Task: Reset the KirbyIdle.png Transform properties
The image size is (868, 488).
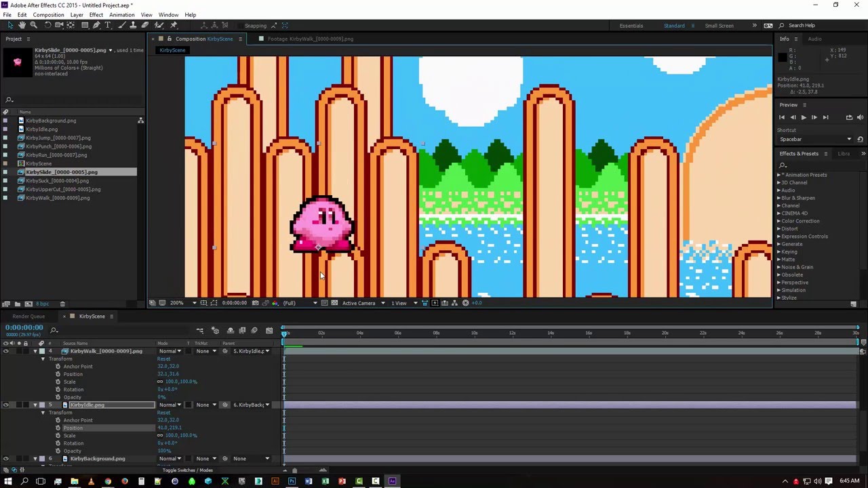Action: (164, 413)
